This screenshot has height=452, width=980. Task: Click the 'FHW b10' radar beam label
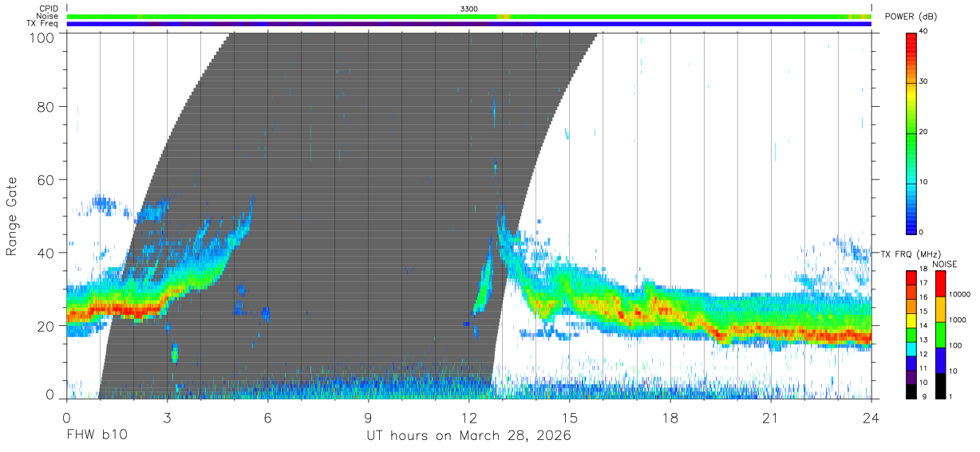pos(97,435)
